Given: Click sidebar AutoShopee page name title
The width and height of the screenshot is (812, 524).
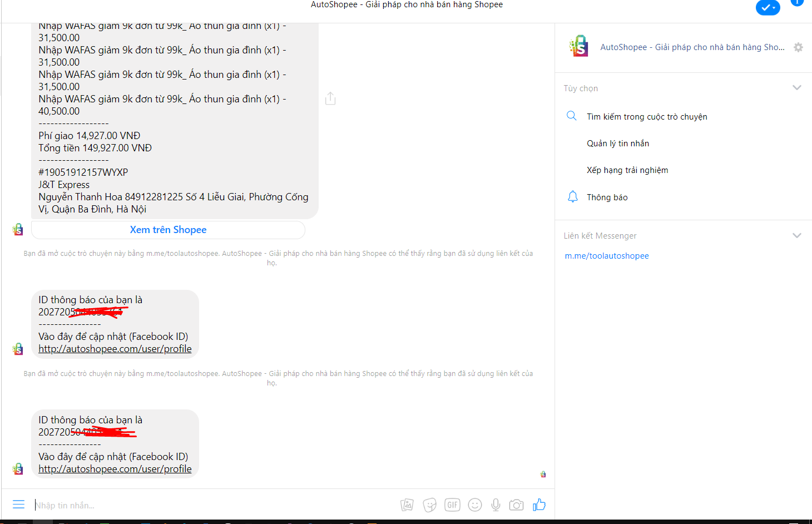Looking at the screenshot, I should coord(692,47).
